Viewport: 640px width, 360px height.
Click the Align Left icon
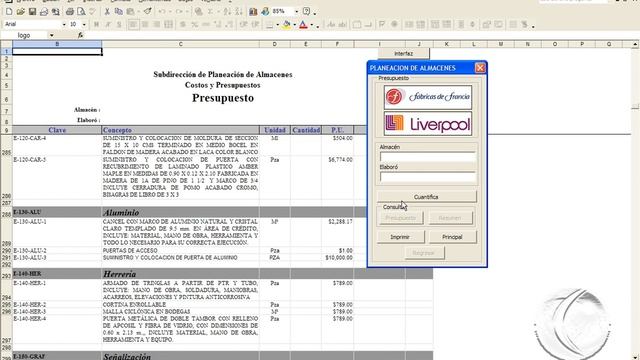133,24
